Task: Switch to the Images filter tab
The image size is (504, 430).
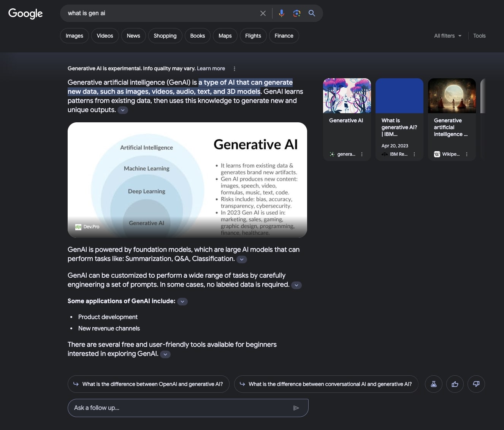Action: pos(74,36)
